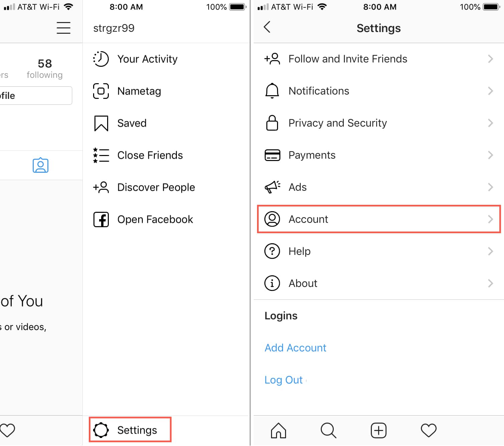The width and height of the screenshot is (504, 446).
Task: Tap the 58 following count
Action: pos(45,68)
